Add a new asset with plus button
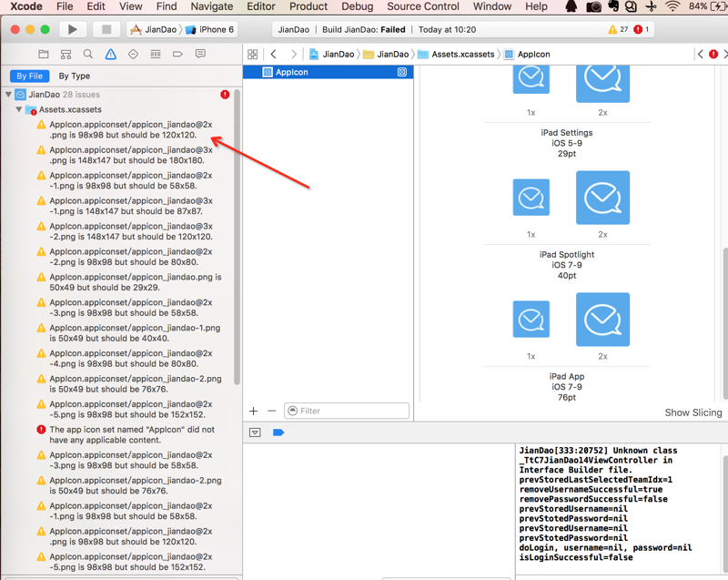 point(254,411)
